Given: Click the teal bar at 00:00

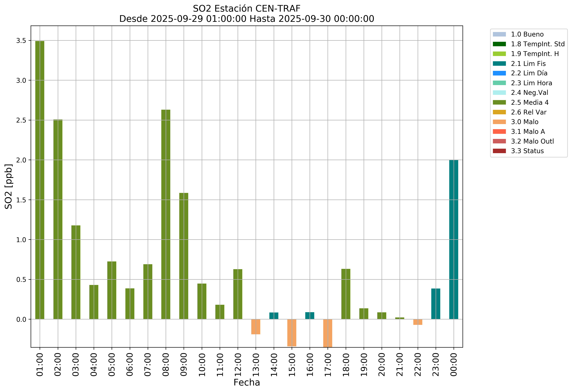Looking at the screenshot, I should 454,240.
